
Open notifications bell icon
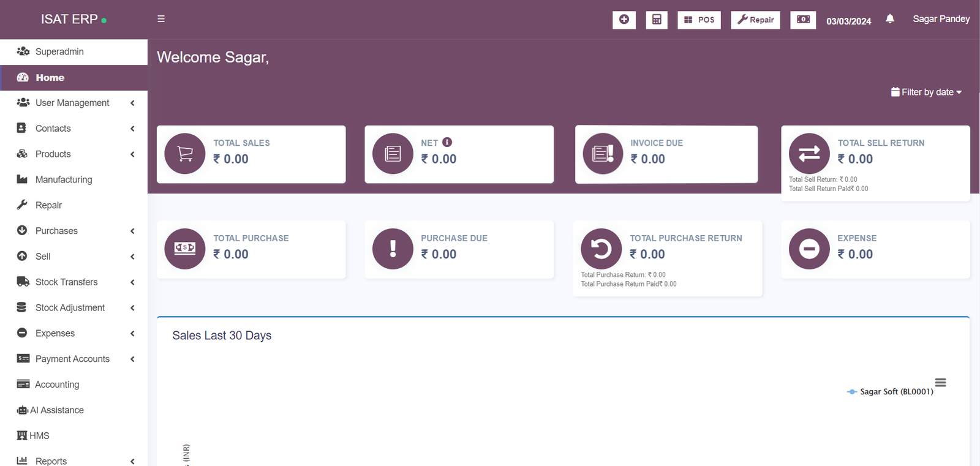coord(890,19)
